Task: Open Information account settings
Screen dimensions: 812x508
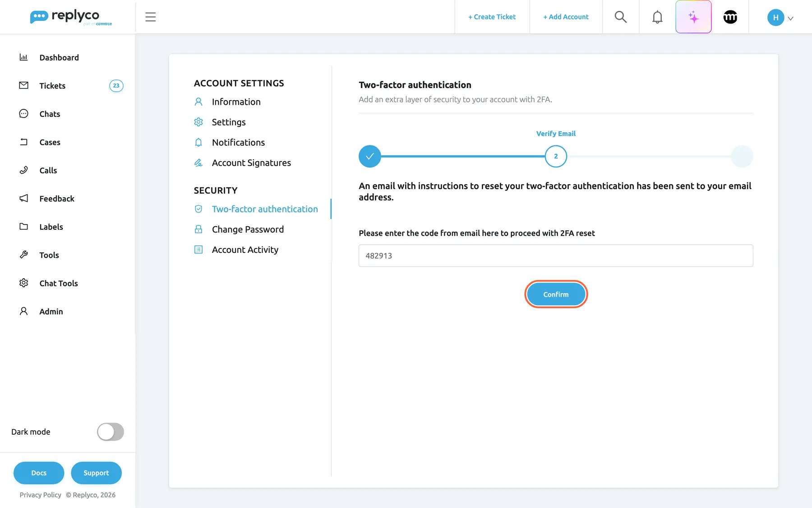Action: click(236, 102)
